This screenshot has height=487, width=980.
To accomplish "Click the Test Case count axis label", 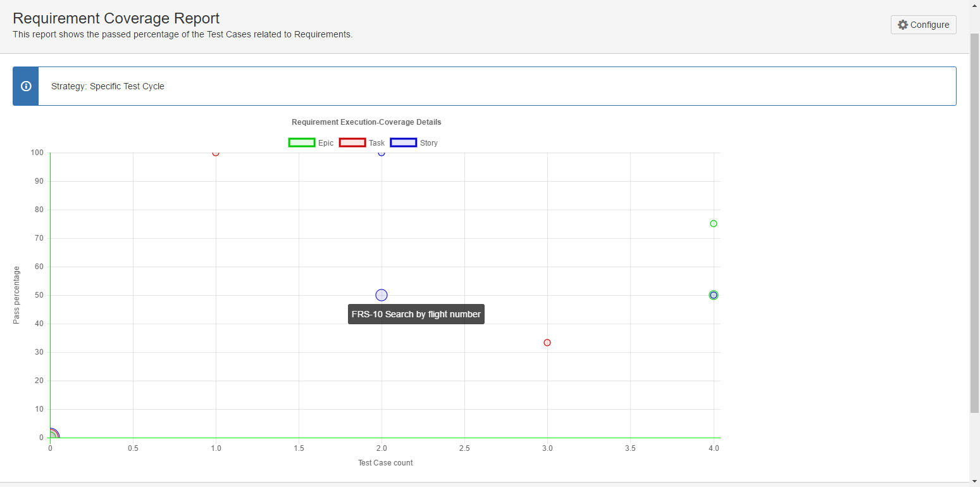I will point(385,463).
